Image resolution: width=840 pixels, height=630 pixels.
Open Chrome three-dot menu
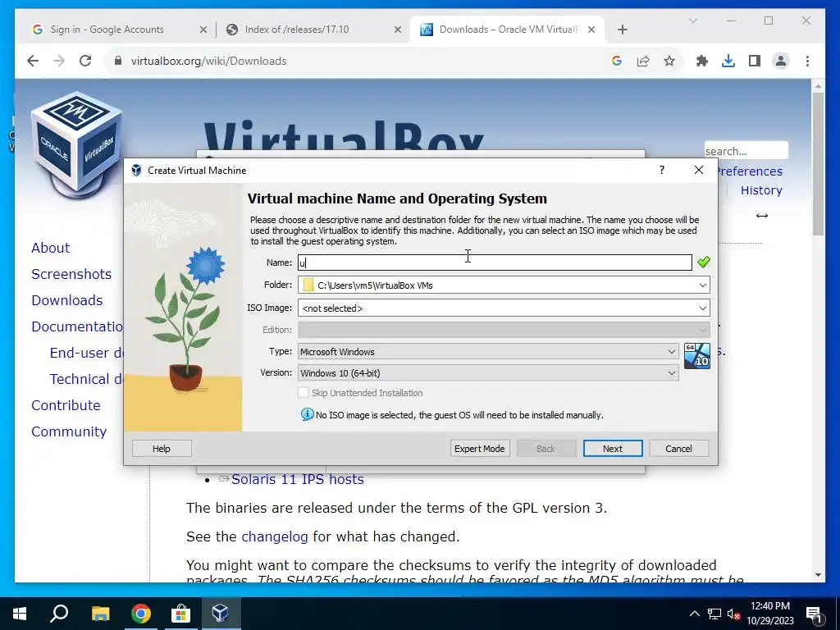(807, 61)
